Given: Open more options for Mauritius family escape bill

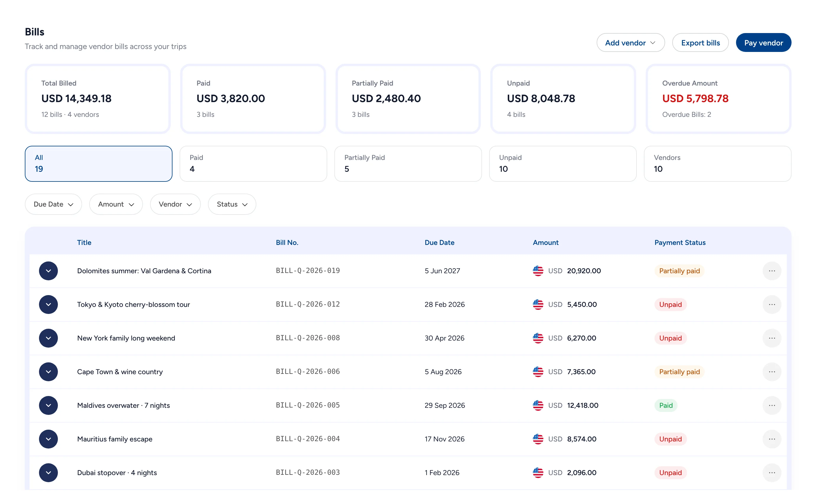Looking at the screenshot, I should pos(772,439).
